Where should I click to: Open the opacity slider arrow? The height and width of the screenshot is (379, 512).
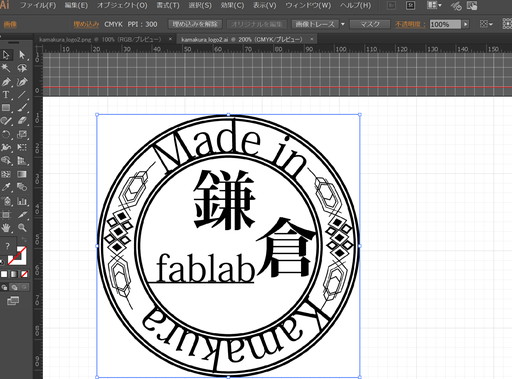point(466,24)
